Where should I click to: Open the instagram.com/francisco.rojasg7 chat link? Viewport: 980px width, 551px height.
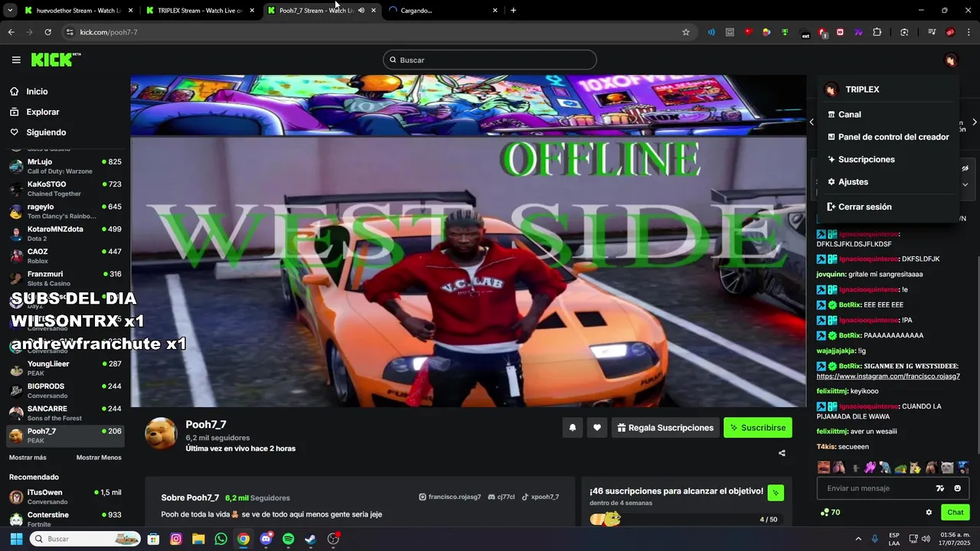[888, 377]
